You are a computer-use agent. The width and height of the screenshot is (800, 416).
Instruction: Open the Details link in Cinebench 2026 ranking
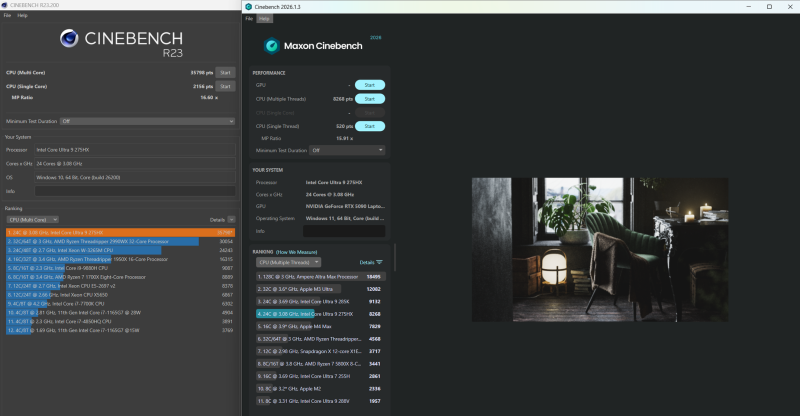point(367,262)
